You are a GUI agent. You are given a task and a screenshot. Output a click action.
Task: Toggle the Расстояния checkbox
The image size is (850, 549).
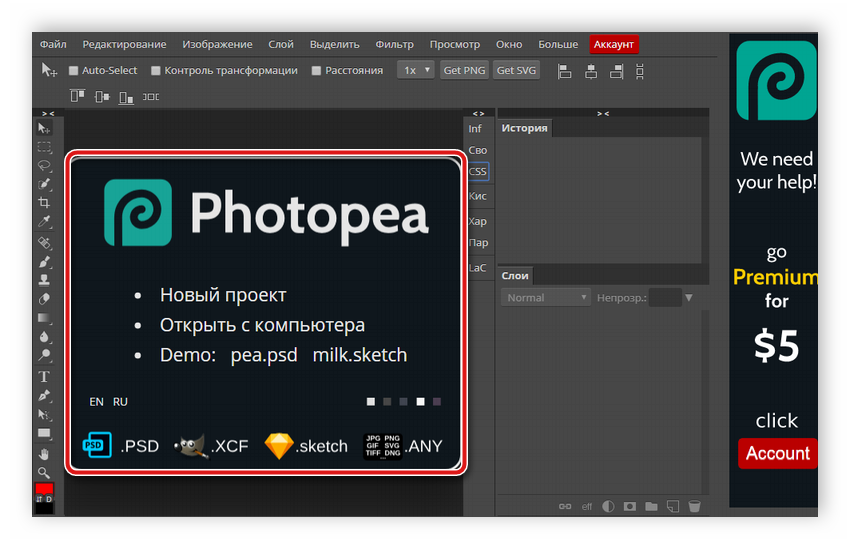point(317,70)
